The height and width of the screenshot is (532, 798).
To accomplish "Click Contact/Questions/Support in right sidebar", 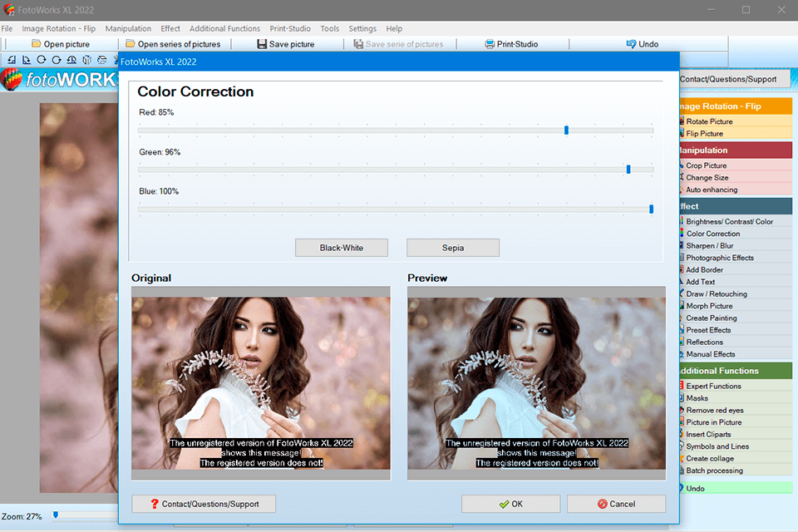I will point(734,79).
